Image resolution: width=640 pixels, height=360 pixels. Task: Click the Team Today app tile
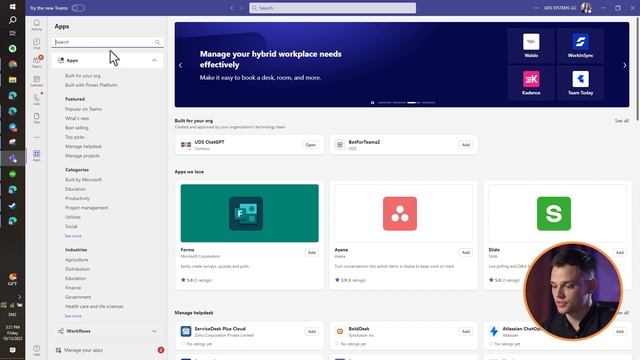pos(580,83)
